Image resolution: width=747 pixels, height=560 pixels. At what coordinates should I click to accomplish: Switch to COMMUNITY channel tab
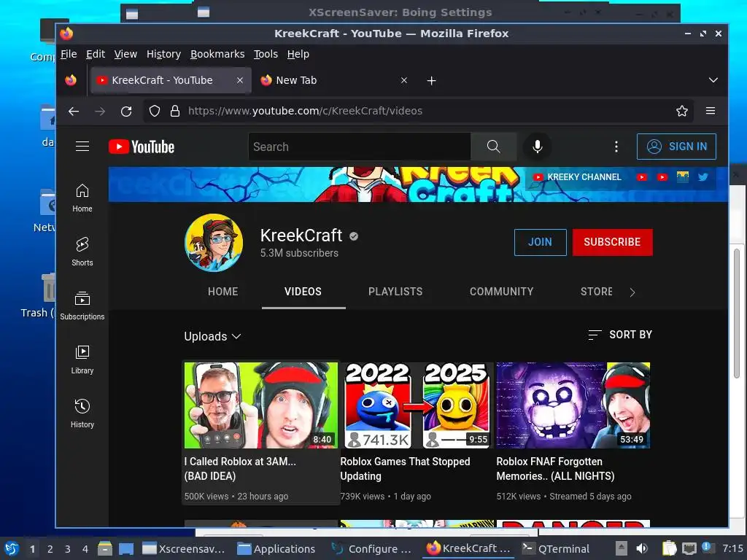coord(501,292)
